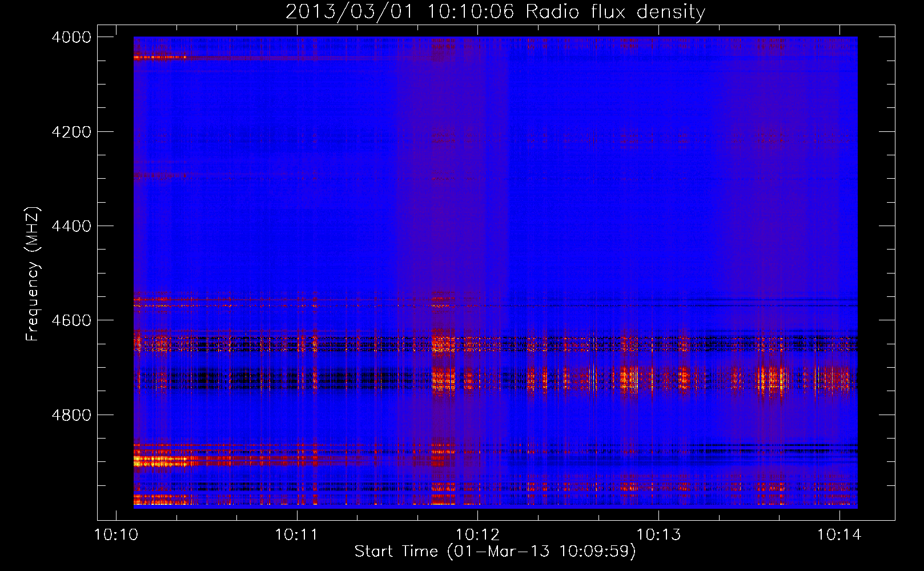Click the 10:10 time tick label
This screenshot has width=924, height=571.
116,535
